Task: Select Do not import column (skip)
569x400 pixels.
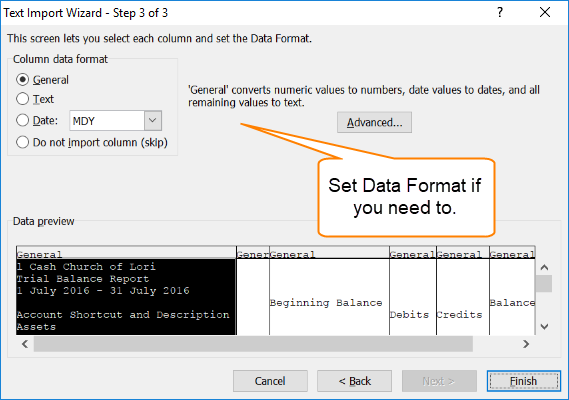Action: tap(22, 142)
